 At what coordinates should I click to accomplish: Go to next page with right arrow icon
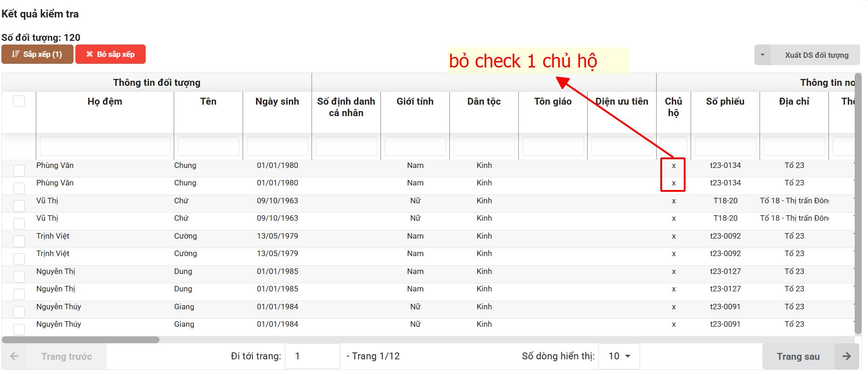click(x=846, y=357)
